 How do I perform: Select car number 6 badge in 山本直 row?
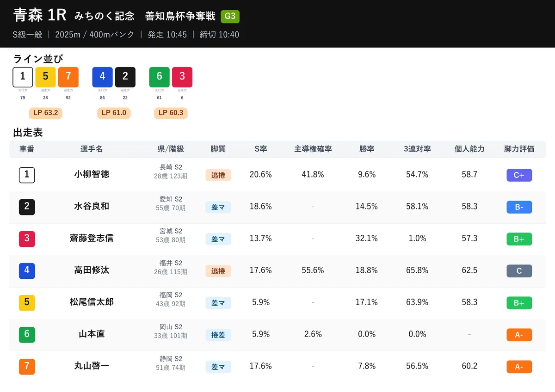(x=27, y=334)
